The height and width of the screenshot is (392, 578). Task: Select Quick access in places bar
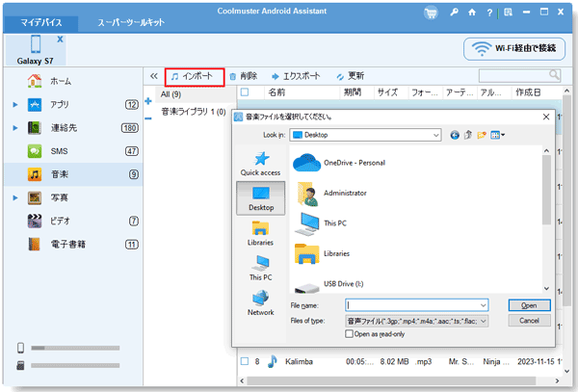tap(261, 164)
